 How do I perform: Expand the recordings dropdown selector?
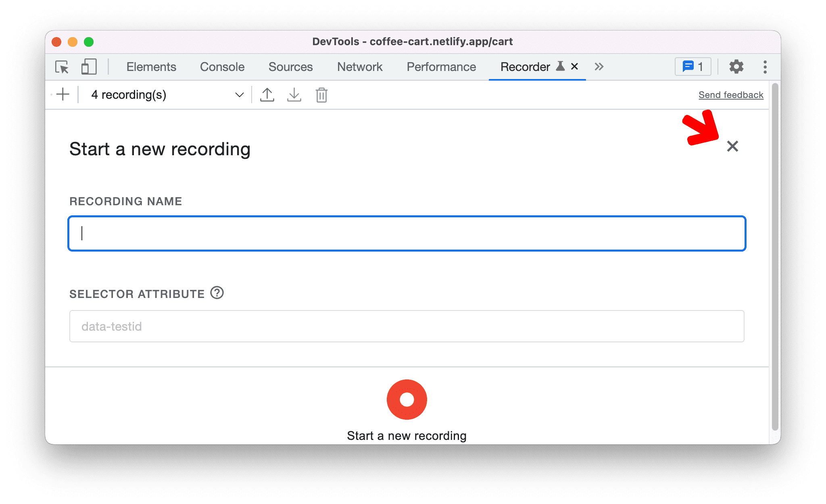(x=239, y=95)
